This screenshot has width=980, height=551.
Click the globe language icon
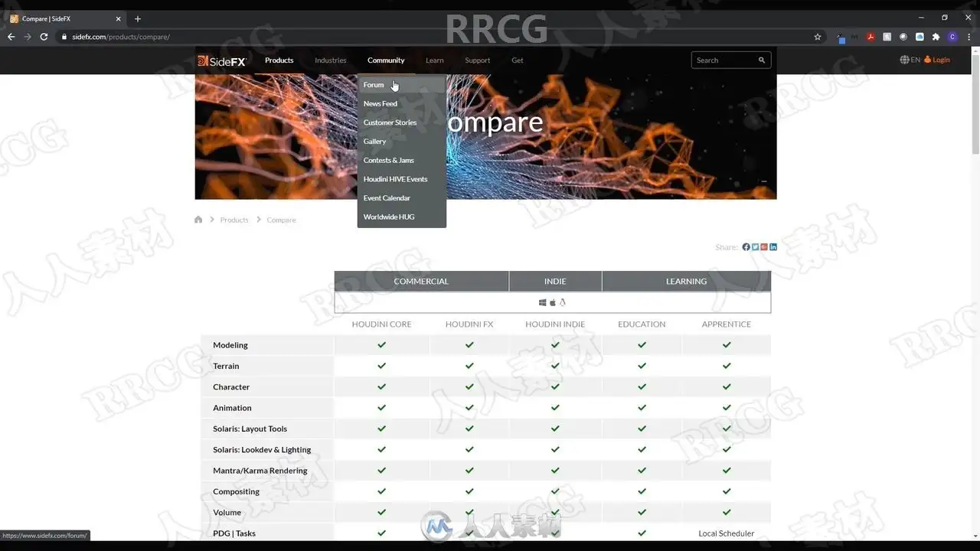pos(904,60)
